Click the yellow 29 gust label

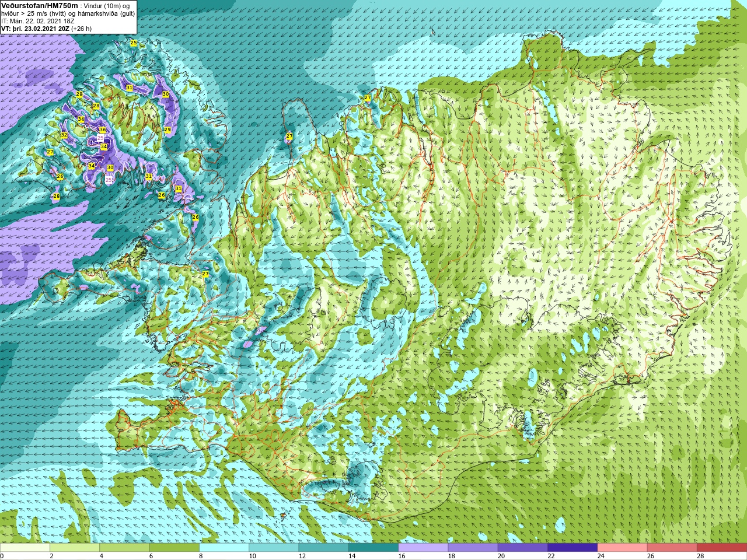167,129
